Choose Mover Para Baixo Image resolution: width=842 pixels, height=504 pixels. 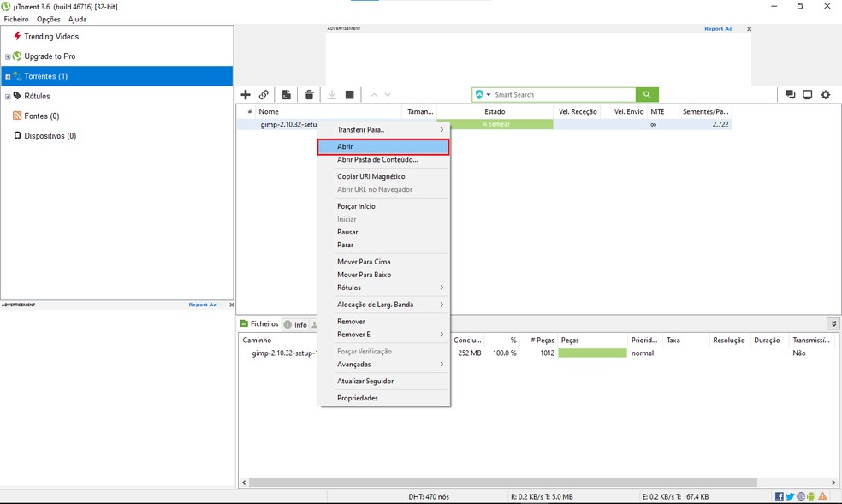click(x=383, y=275)
